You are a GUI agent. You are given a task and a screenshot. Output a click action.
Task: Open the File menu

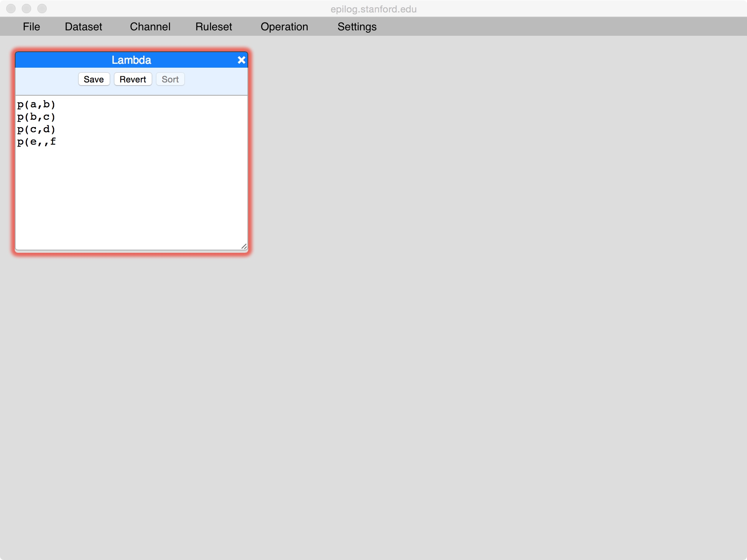pos(31,26)
